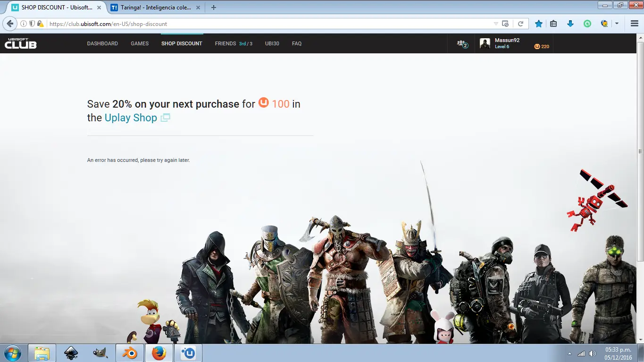The width and height of the screenshot is (644, 362).
Task: Reload the page with the refresh button
Action: pyautogui.click(x=520, y=24)
